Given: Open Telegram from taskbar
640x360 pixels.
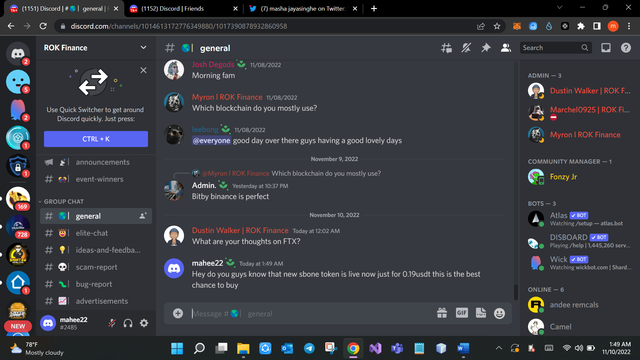Looking at the screenshot, I should click(309, 348).
